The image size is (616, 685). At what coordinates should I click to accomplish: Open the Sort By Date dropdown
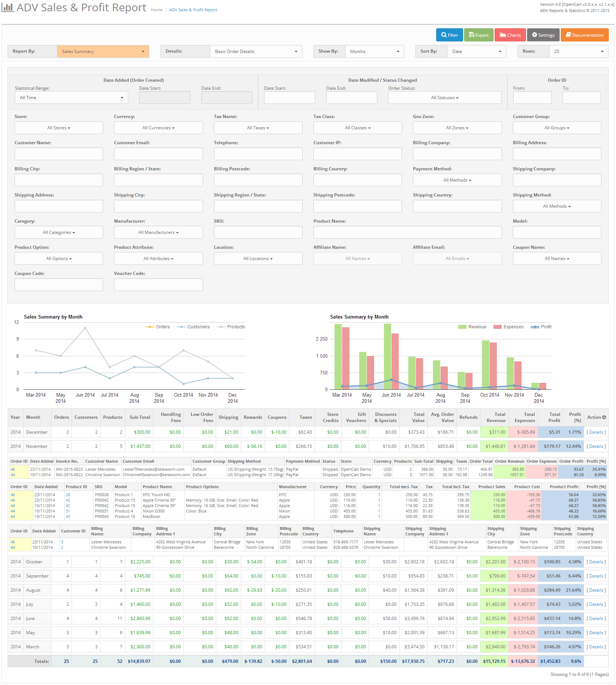tap(477, 51)
